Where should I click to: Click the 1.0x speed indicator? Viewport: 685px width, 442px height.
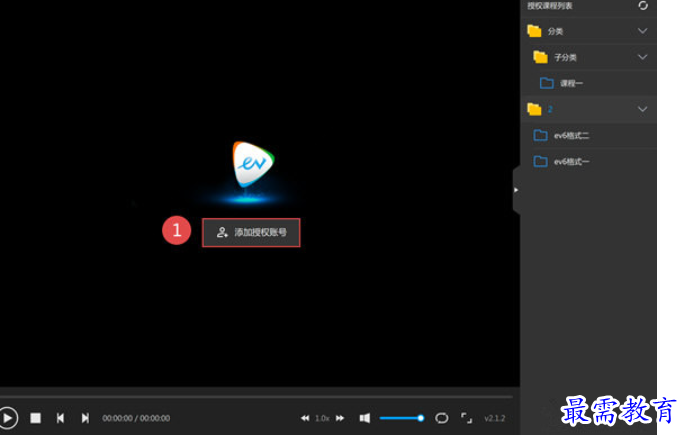[x=322, y=418]
